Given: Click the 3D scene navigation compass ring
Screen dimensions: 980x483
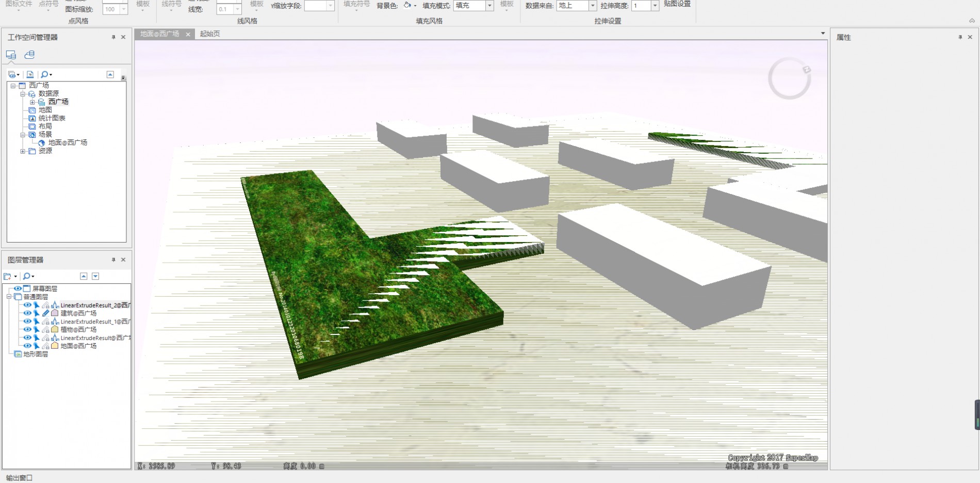Looking at the screenshot, I should 789,78.
